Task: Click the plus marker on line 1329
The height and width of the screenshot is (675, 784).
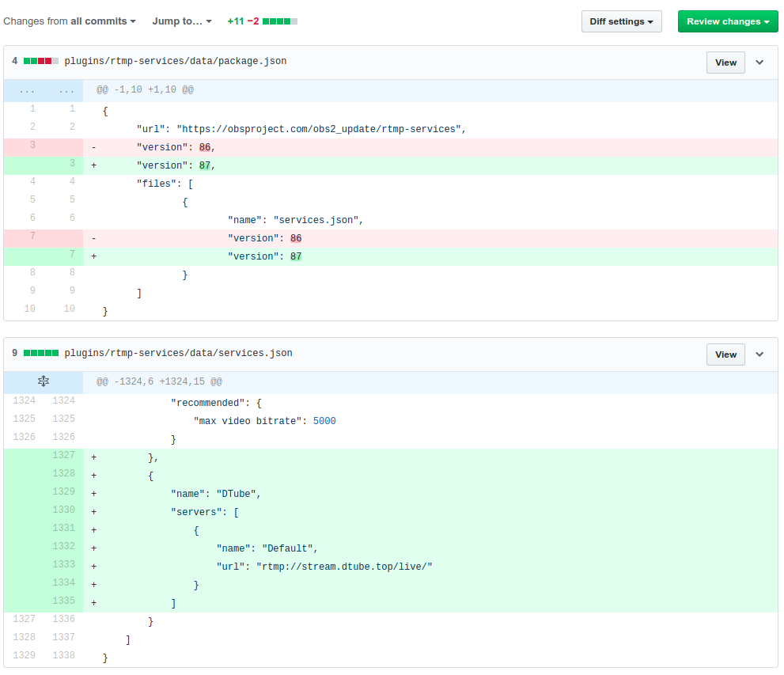Action: (93, 494)
